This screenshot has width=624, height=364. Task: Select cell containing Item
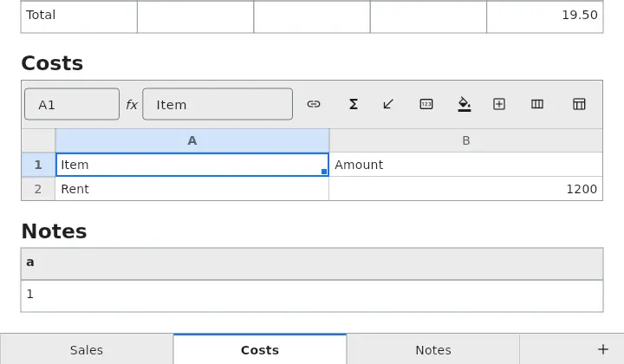click(x=192, y=165)
